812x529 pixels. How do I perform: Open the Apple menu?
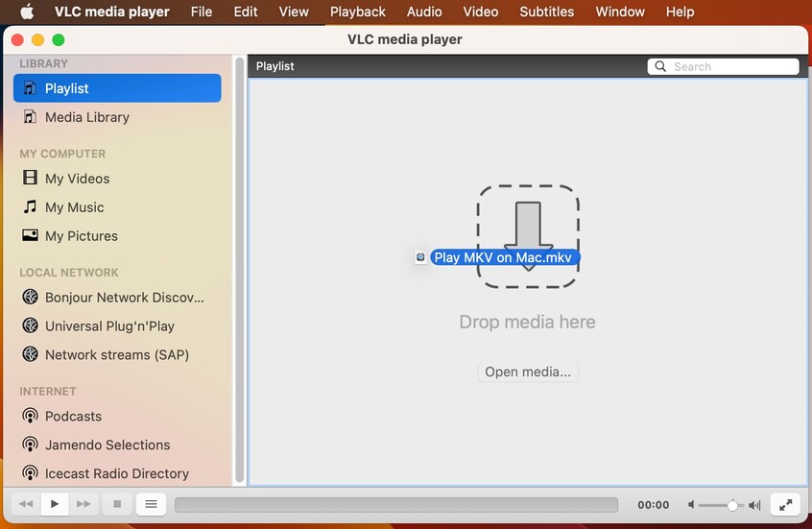pyautogui.click(x=27, y=12)
